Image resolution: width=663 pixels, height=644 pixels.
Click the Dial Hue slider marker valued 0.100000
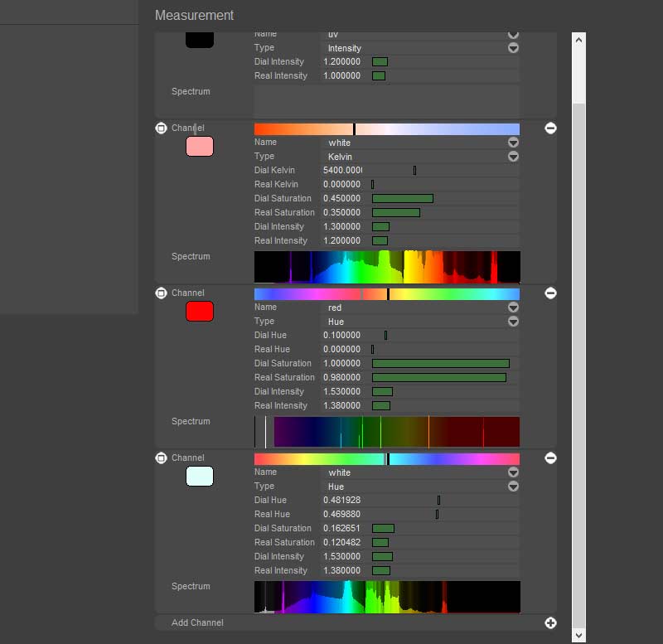[x=385, y=335]
